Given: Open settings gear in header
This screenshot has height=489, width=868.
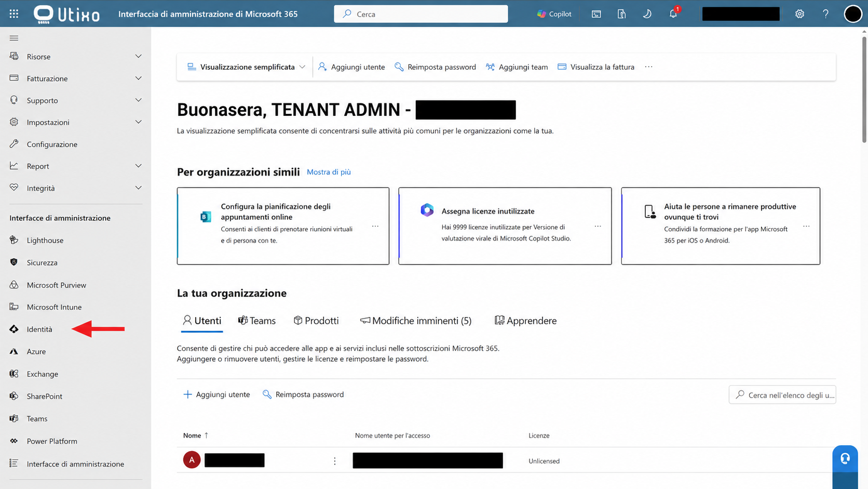Looking at the screenshot, I should point(799,14).
